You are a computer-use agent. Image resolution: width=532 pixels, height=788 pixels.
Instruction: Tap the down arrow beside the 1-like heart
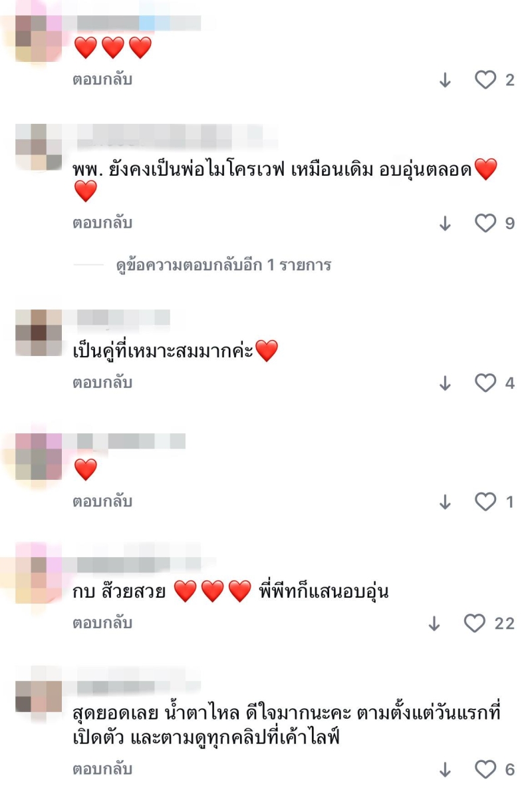pos(445,502)
